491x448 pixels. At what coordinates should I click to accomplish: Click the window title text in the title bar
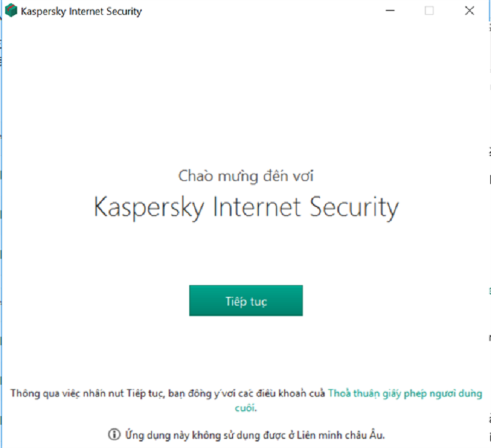[81, 12]
